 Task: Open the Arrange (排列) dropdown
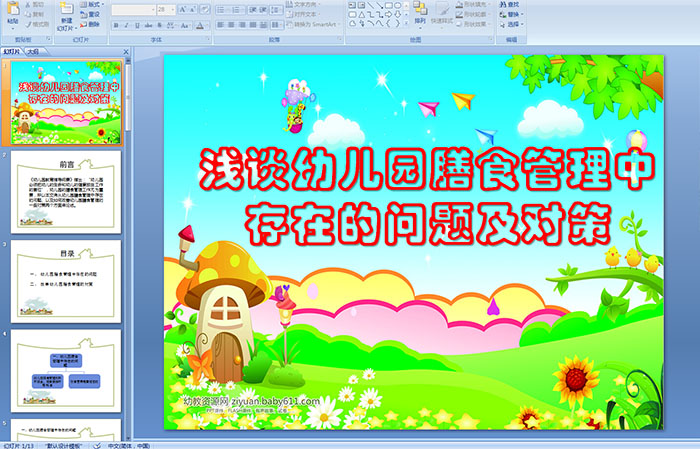point(420,13)
